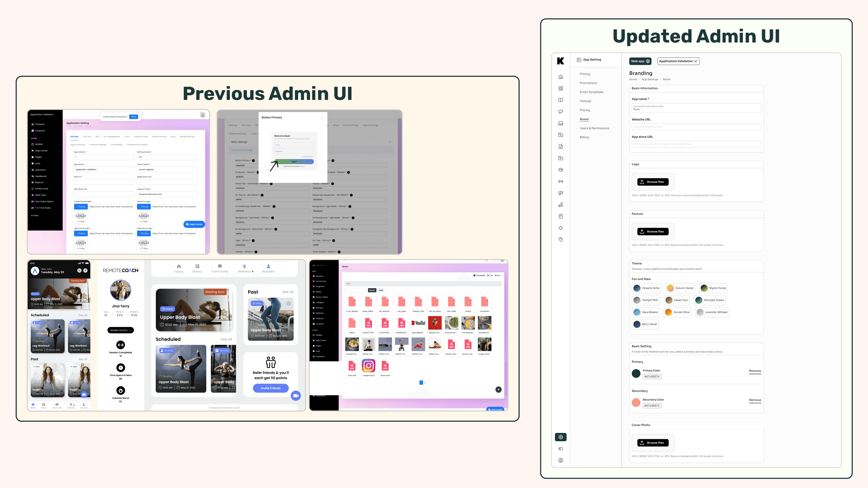Image resolution: width=868 pixels, height=488 pixels.
Task: Click the price tag icon in sidebar
Action: click(561, 239)
